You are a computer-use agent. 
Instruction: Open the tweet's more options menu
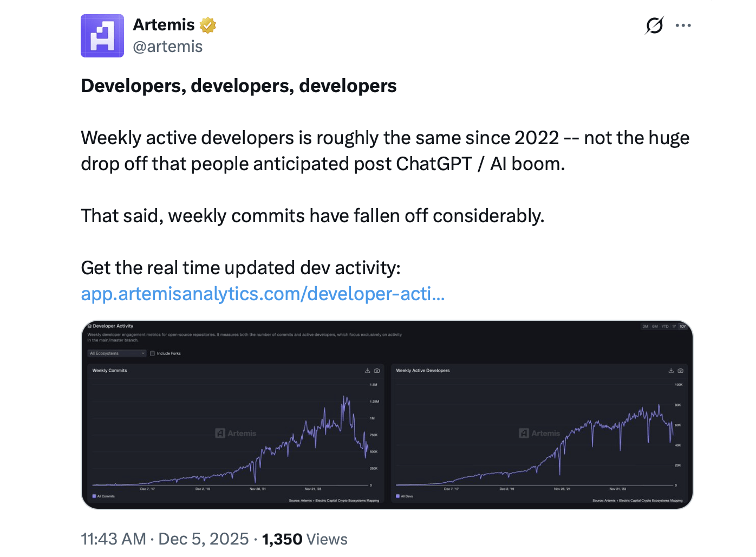pos(683,25)
